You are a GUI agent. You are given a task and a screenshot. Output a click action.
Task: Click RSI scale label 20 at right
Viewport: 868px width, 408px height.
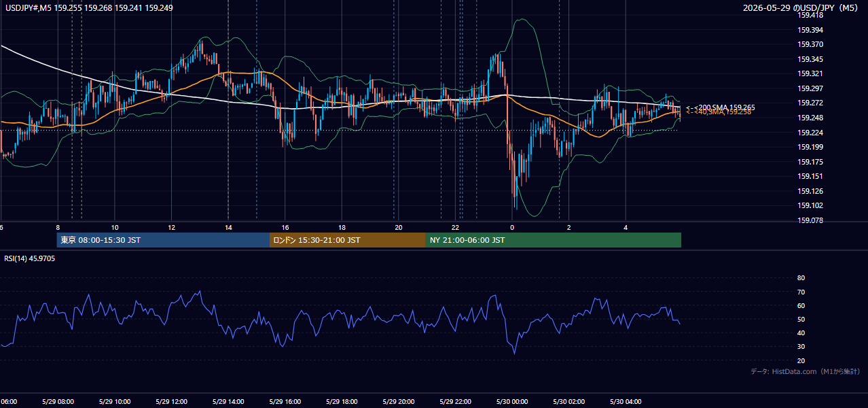point(801,360)
